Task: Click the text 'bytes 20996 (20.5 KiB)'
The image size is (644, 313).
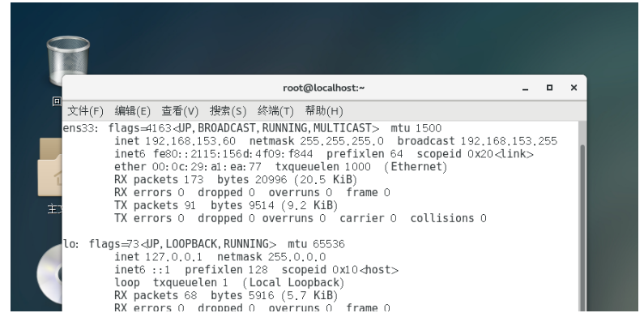Action: coord(287,180)
